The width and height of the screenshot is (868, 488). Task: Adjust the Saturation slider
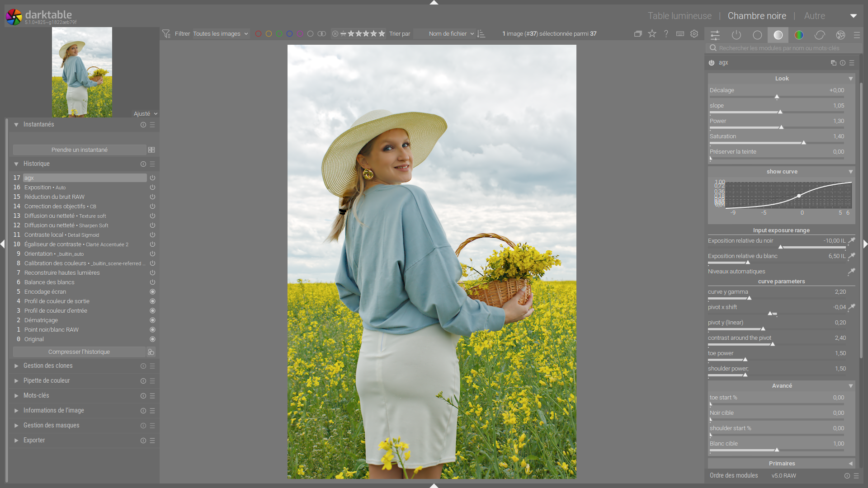tap(803, 143)
